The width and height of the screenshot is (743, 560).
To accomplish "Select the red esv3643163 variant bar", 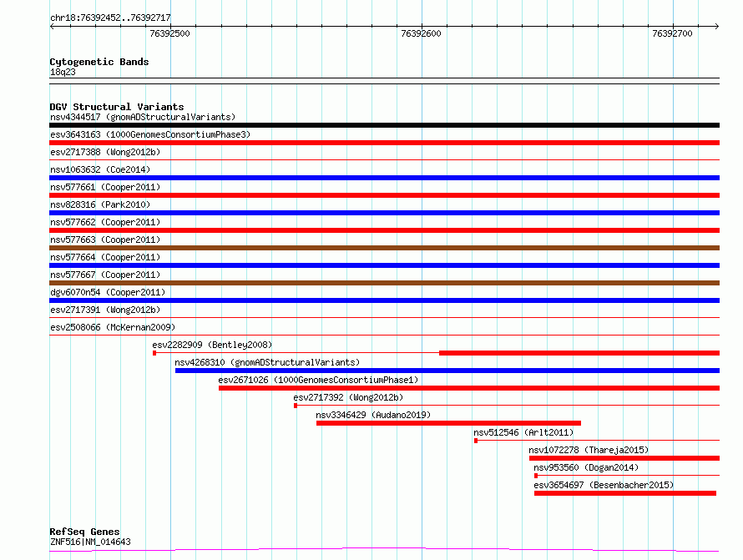I will [x=384, y=143].
